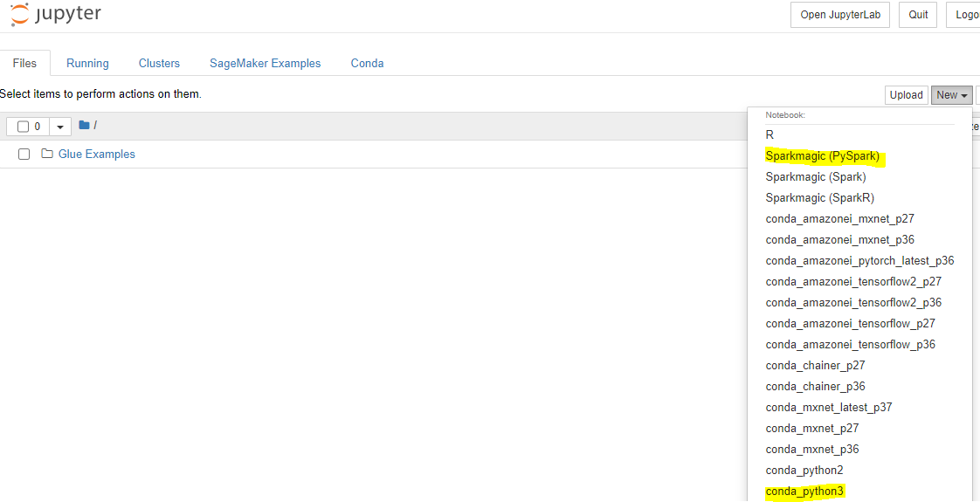Open the Glue Examples folder link
The width and height of the screenshot is (980, 502).
tap(96, 154)
